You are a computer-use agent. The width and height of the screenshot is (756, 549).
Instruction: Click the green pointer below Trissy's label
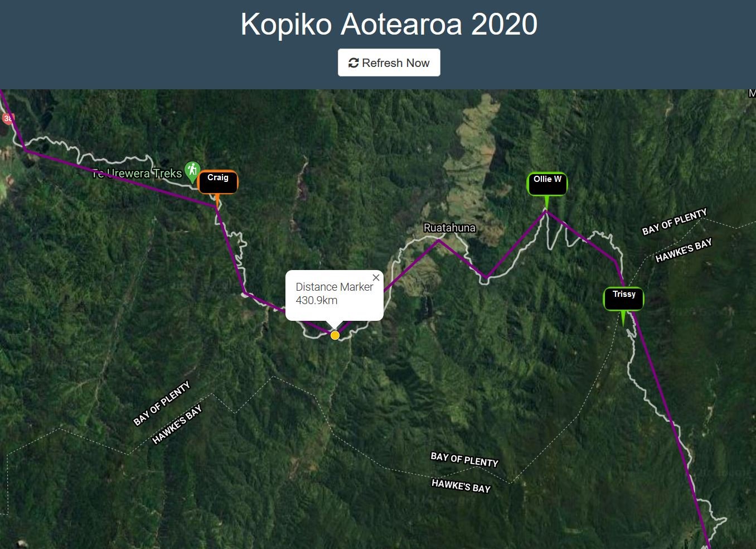click(623, 319)
